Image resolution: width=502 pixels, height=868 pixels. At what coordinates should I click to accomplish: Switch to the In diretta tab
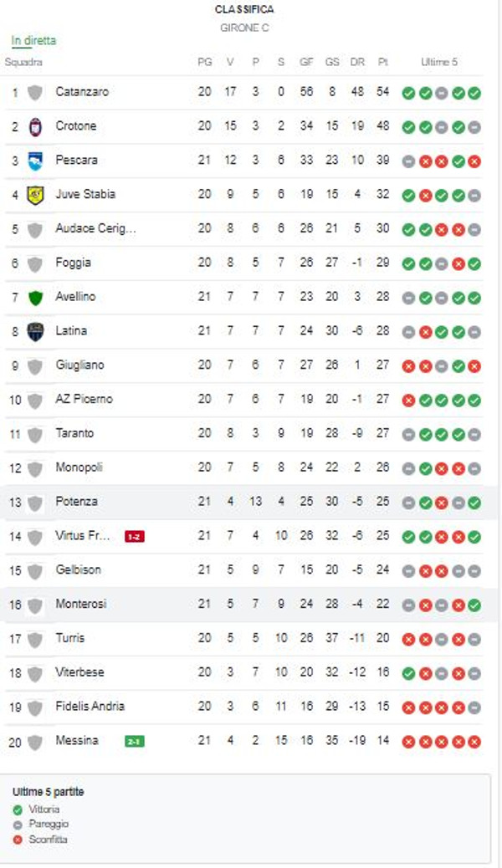coord(33,40)
